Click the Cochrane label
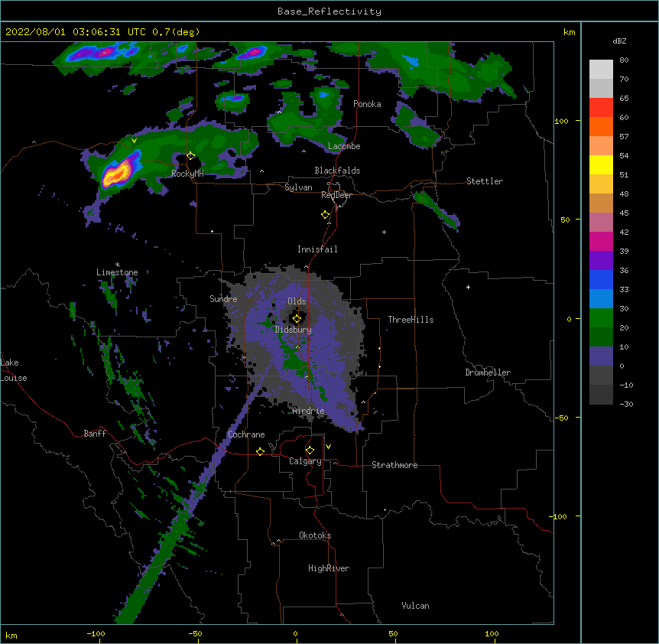This screenshot has height=644, width=659. (246, 434)
